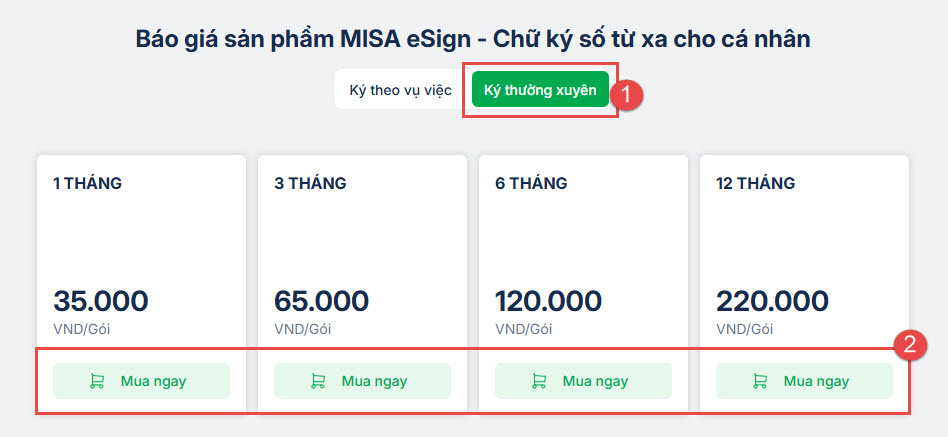Click the cart icon in the 12 THÁNG card

pos(760,381)
